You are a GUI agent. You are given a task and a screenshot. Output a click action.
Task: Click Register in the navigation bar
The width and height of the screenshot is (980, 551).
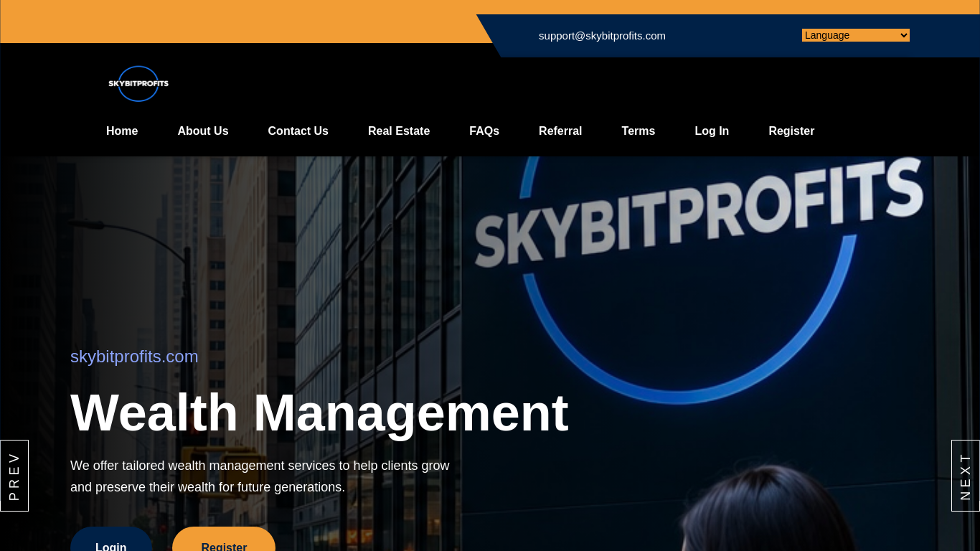[791, 131]
